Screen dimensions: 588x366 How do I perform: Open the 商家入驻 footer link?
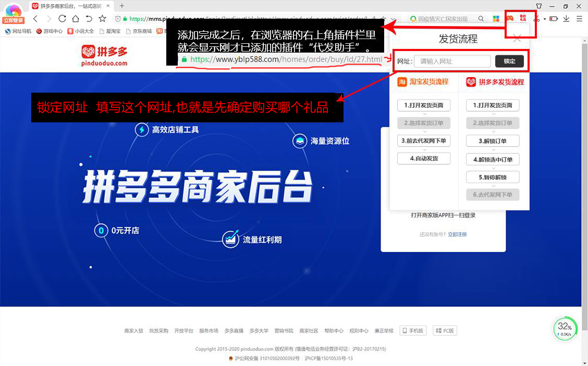(134, 331)
